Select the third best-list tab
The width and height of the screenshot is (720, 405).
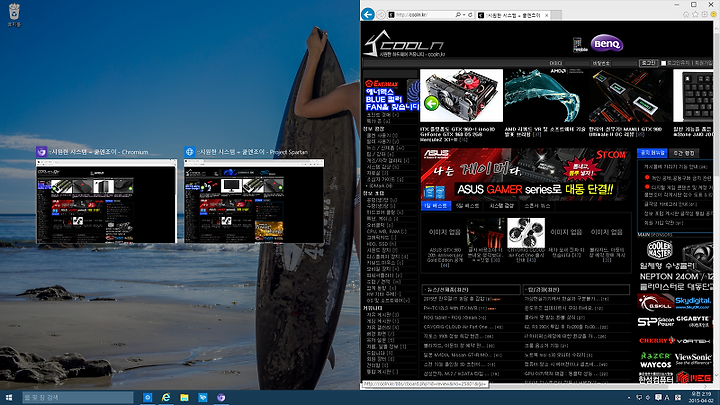501,206
